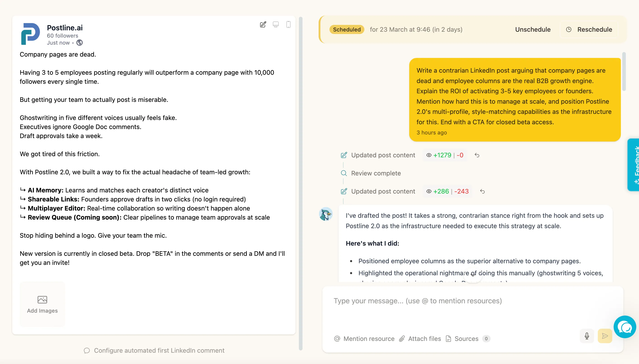This screenshot has height=364, width=639.
Task: Click the 'Multiplayer Editor:' bullet line
Action: pos(135,208)
